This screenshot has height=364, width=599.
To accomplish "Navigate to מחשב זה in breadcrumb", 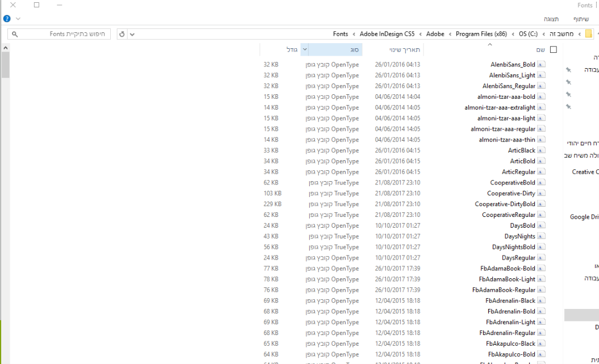I will (561, 34).
